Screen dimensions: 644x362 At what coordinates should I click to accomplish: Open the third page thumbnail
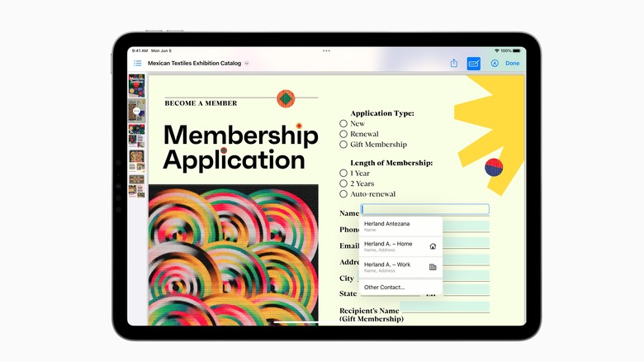[x=136, y=136]
